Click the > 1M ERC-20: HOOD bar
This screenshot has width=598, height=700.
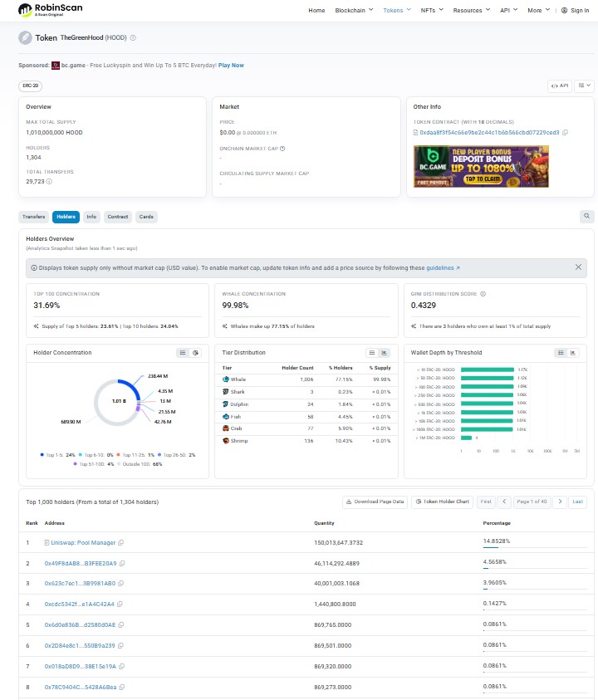pos(466,438)
